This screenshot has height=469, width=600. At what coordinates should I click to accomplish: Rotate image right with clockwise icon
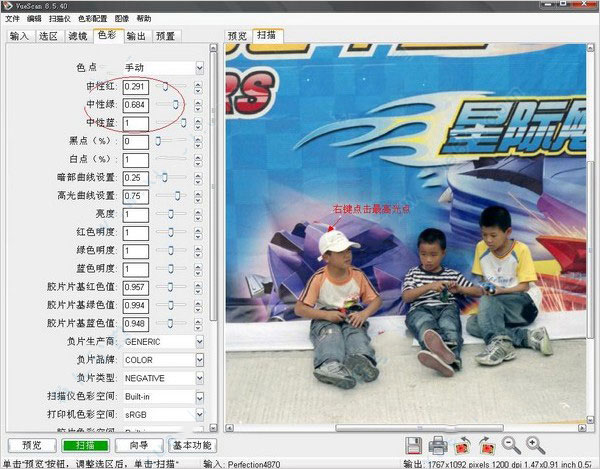pyautogui.click(x=487, y=446)
